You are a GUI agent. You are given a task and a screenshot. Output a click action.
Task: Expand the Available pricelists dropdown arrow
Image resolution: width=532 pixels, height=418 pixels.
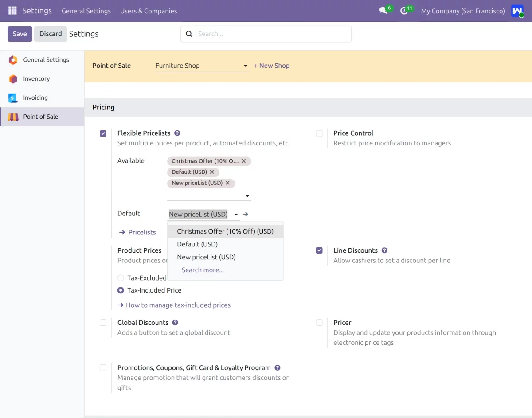pos(247,196)
